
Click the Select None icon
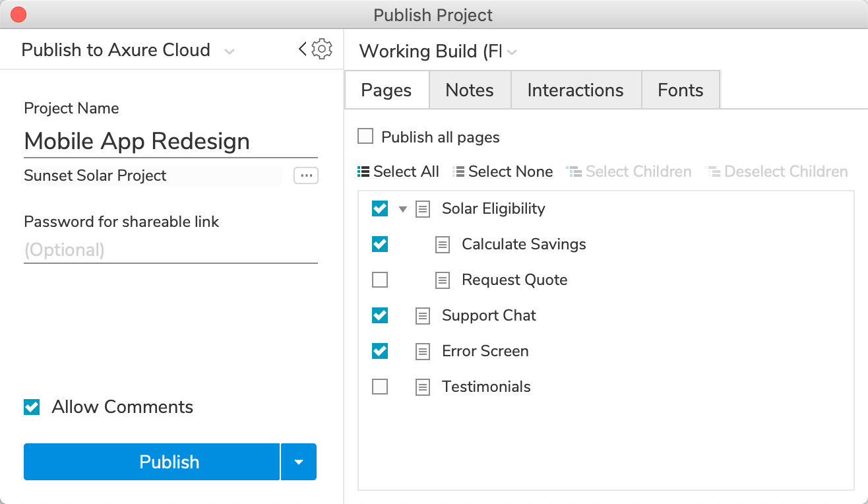458,172
